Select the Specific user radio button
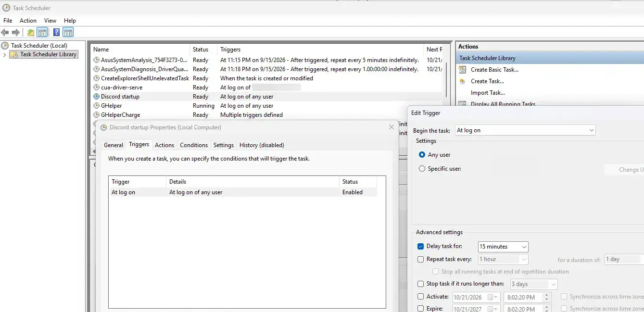Image resolution: width=644 pixels, height=312 pixels. pyautogui.click(x=422, y=169)
